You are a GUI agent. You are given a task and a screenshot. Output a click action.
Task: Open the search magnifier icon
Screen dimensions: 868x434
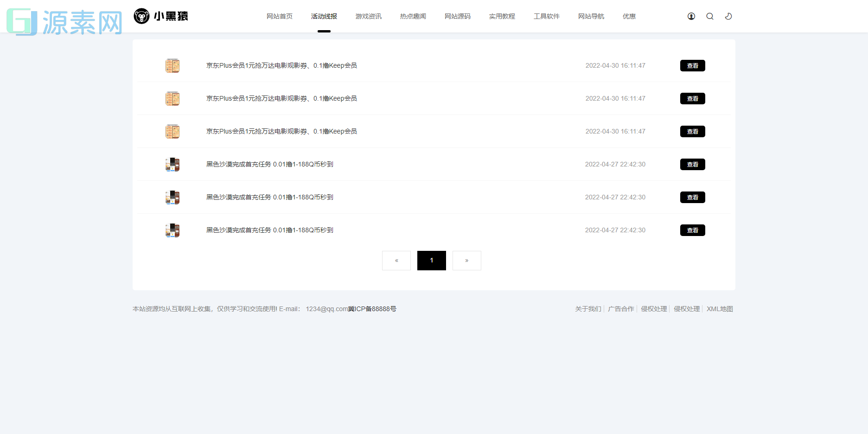[709, 16]
